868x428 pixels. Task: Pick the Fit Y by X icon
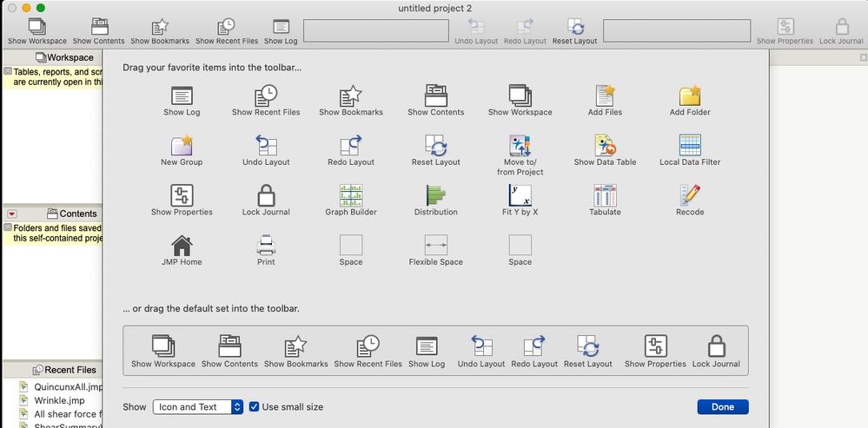[520, 195]
